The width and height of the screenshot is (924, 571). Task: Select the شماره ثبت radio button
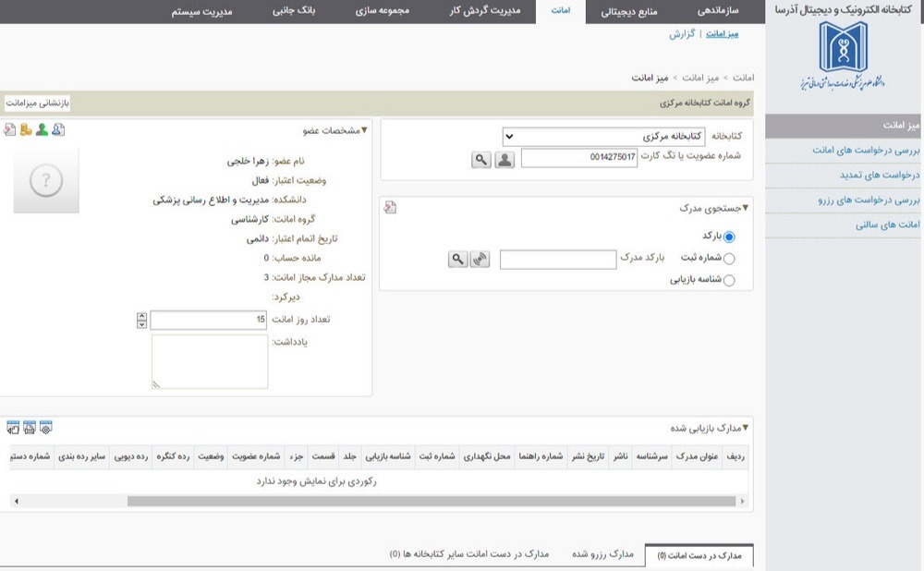[729, 259]
